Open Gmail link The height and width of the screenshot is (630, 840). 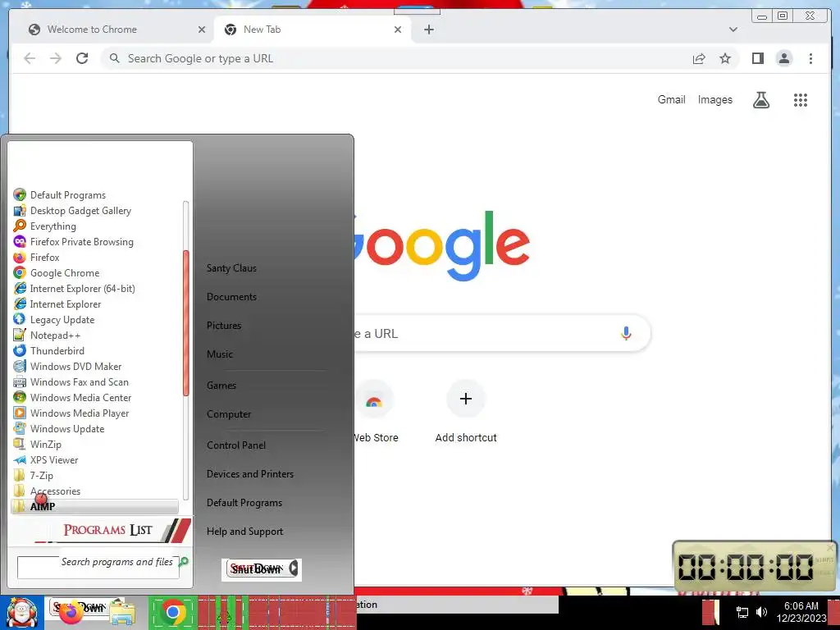pyautogui.click(x=671, y=99)
